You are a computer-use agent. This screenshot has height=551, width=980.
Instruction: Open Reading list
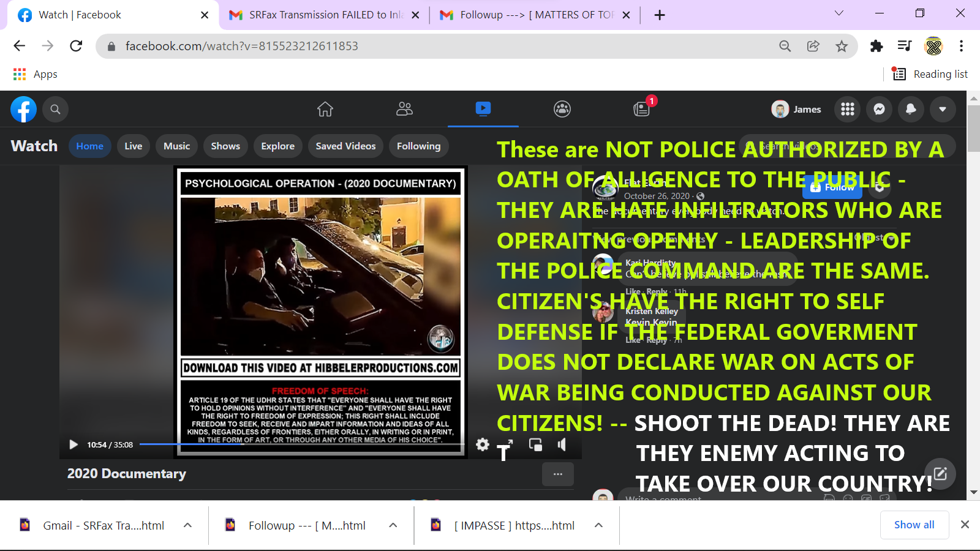pos(930,74)
